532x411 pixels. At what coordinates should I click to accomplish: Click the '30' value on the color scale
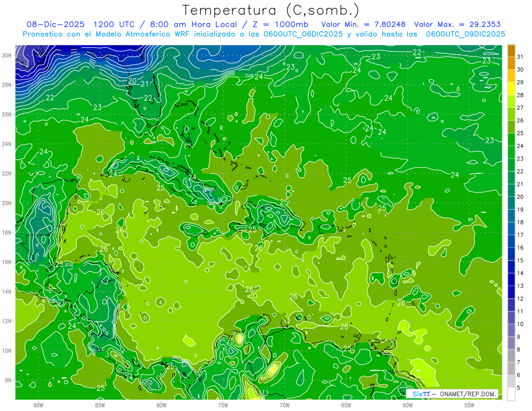pyautogui.click(x=520, y=70)
